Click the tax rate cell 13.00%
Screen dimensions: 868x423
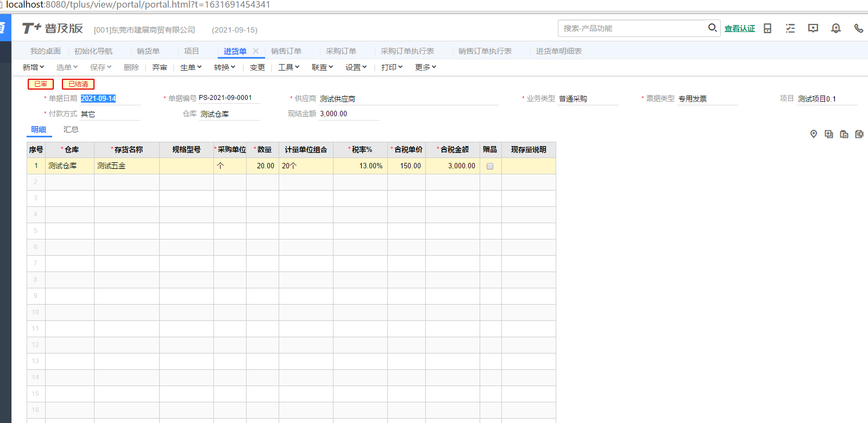[x=360, y=166]
